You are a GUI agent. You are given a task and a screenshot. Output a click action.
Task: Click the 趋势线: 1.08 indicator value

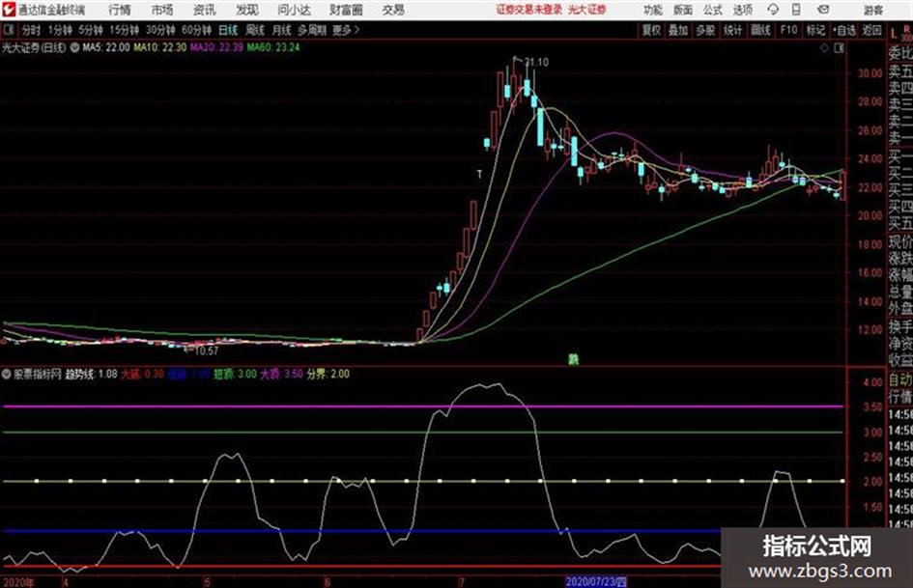click(92, 374)
